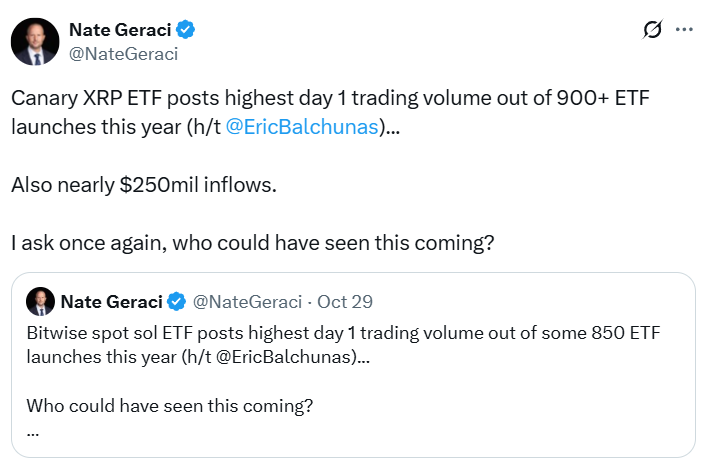Viewport: 710px width, 471px height.
Task: Open the Oct 29 timestamp
Action: [344, 301]
